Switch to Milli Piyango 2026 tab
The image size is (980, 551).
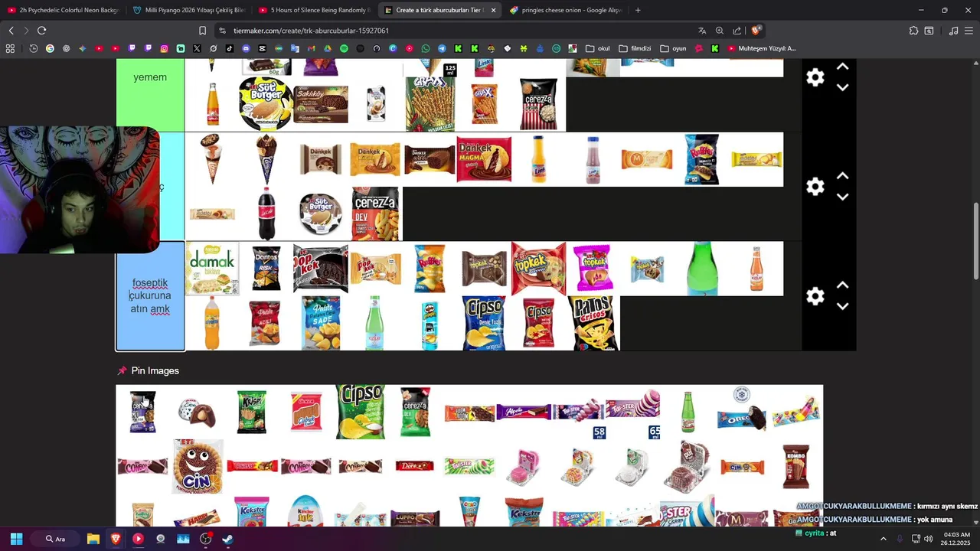189,10
